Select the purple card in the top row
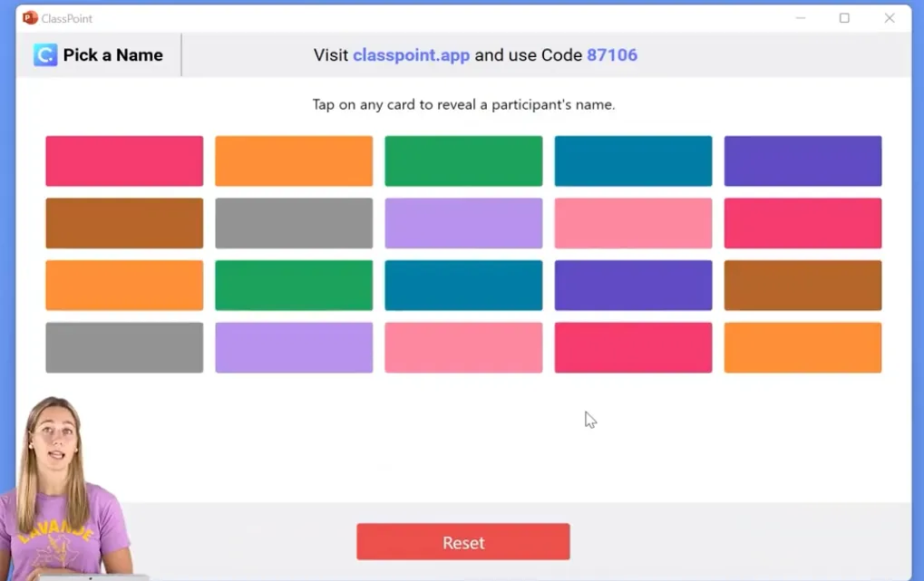 pyautogui.click(x=802, y=161)
